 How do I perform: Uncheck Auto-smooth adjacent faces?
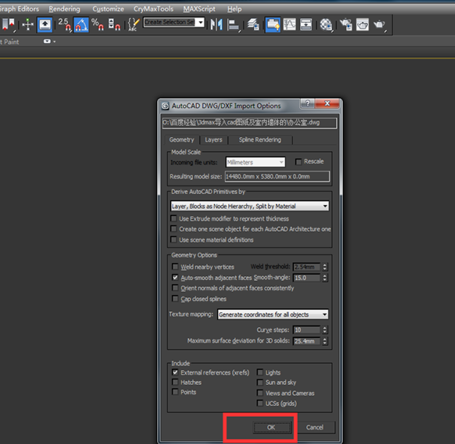175,277
